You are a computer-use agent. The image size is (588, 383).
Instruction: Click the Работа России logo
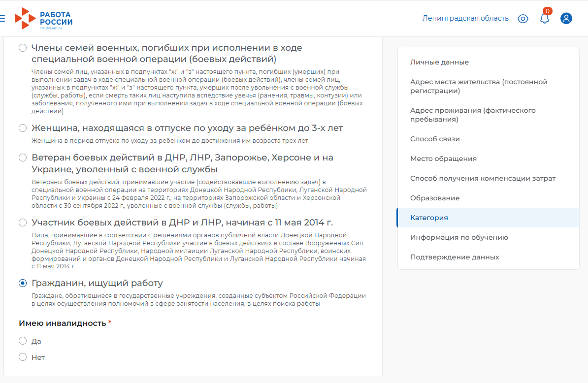43,18
